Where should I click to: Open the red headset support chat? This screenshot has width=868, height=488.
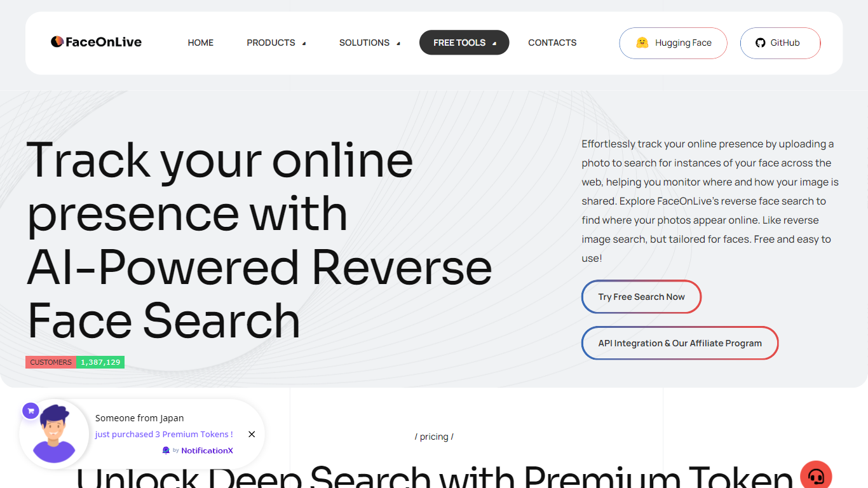(816, 476)
